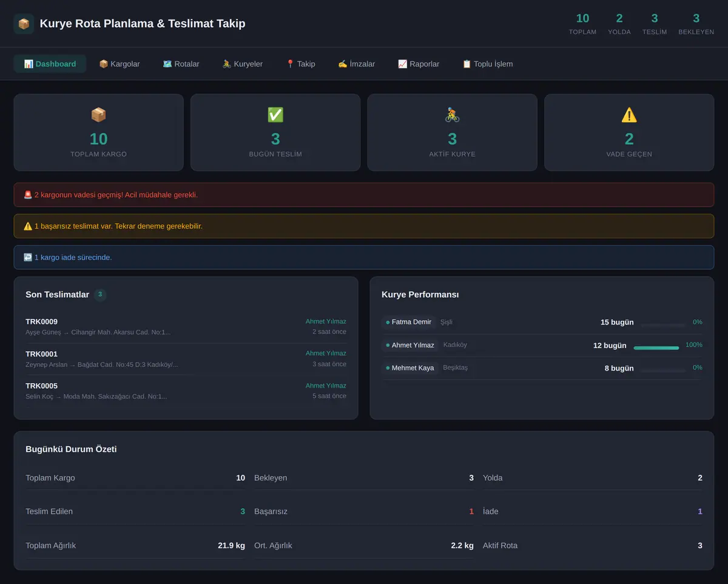
Task: Click the Başarısız value in summary
Action: coord(471,511)
